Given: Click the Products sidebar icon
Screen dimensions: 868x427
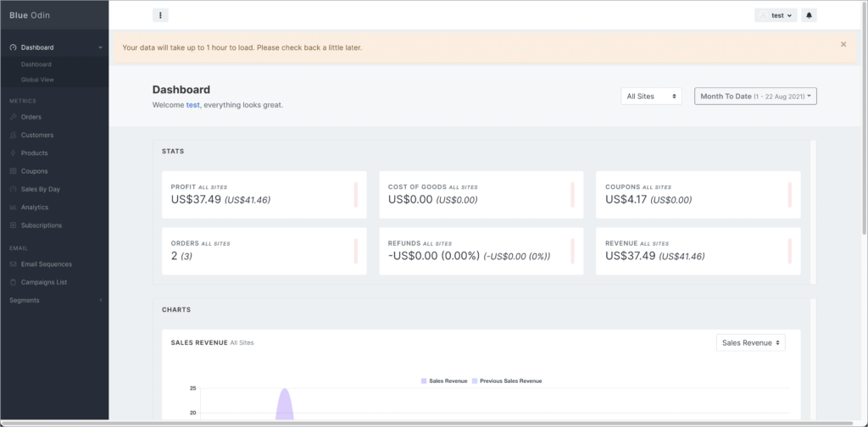Looking at the screenshot, I should (14, 153).
